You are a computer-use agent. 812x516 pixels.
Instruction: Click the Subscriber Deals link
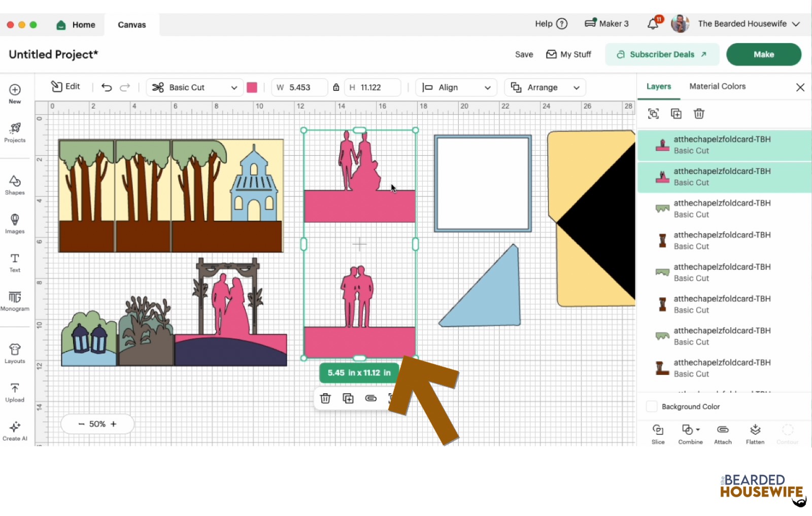[x=662, y=54]
